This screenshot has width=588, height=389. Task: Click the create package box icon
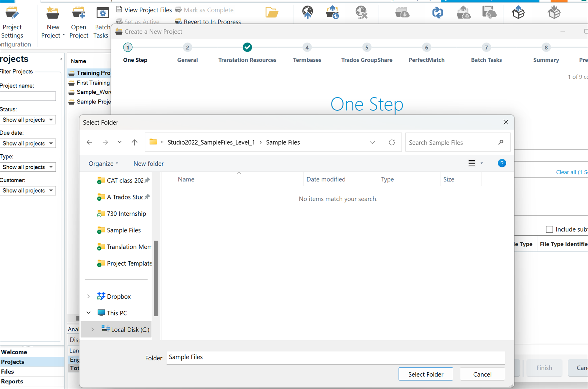coord(518,12)
